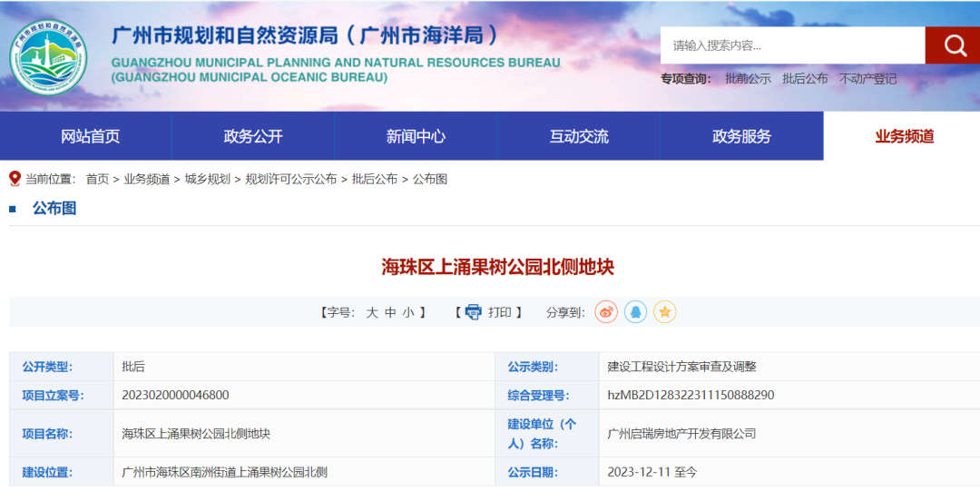Click 建设单位（个人）名称 label

click(x=542, y=434)
